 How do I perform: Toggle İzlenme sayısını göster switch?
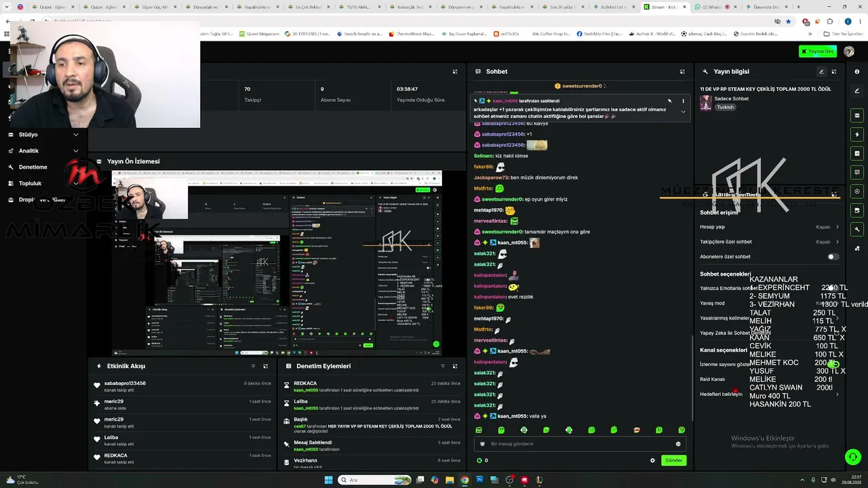(833, 364)
